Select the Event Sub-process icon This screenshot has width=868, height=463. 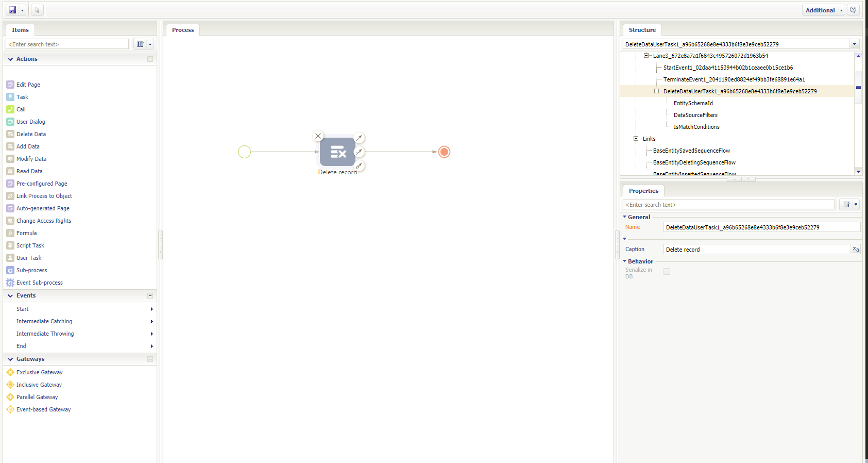tap(10, 283)
